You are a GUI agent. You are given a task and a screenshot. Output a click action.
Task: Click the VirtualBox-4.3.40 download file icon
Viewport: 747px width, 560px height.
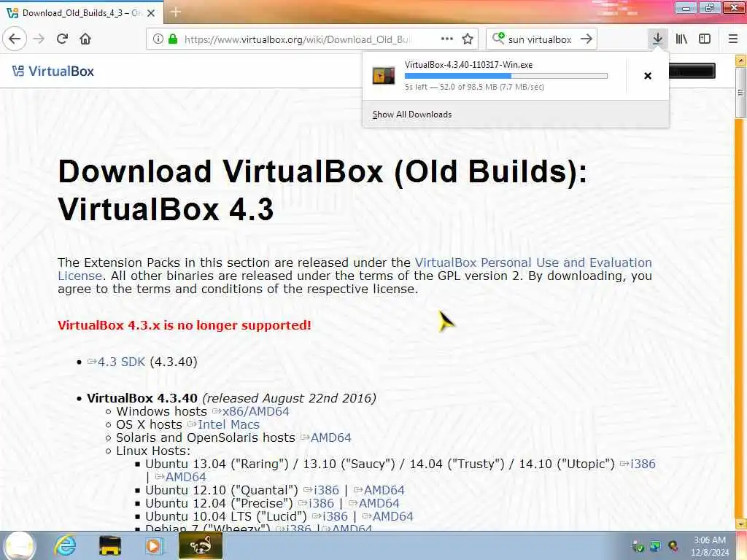[384, 76]
